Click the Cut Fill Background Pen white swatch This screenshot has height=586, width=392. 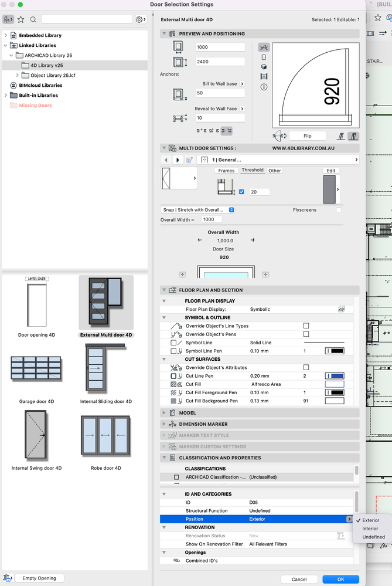coord(335,401)
